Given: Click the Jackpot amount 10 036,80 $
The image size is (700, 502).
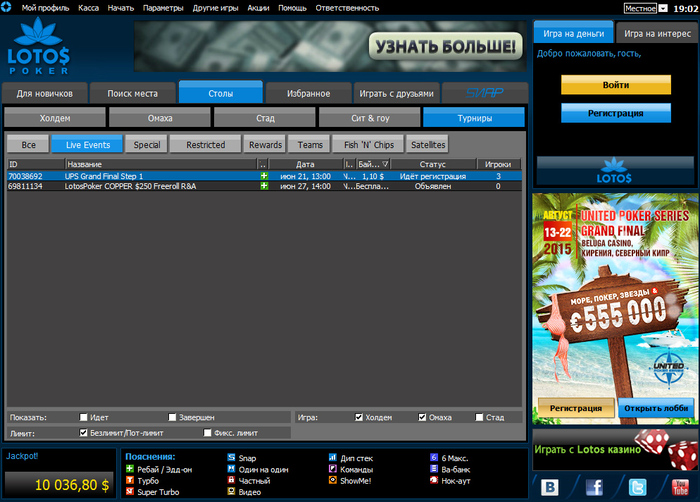Looking at the screenshot, I should [x=72, y=485].
